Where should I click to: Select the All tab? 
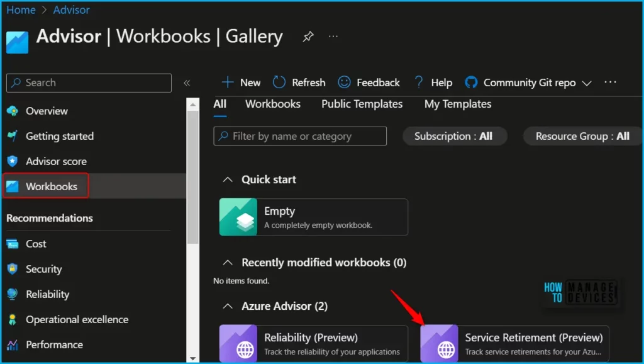tap(219, 104)
